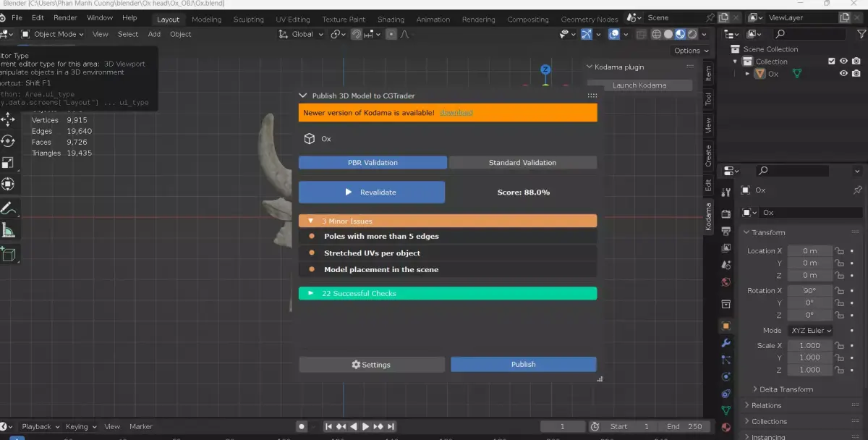Follow the download link in orange banner

456,113
